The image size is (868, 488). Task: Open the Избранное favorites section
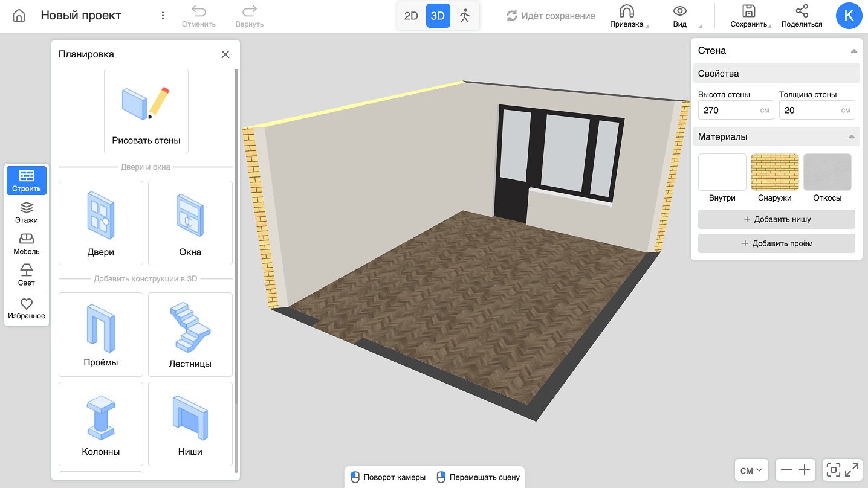point(27,308)
